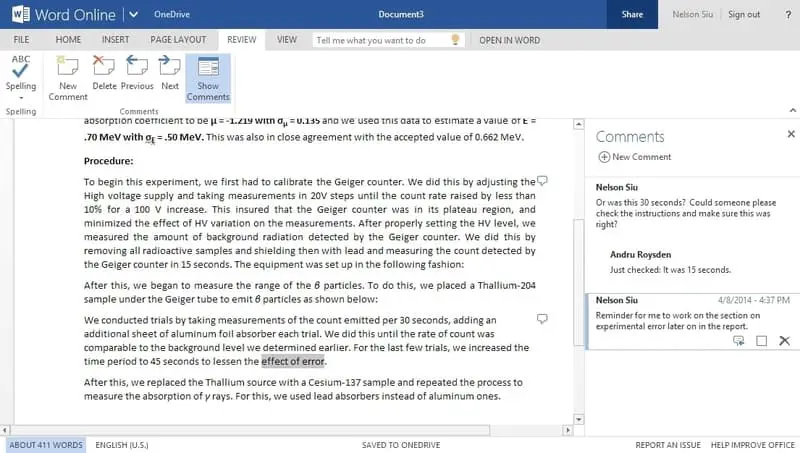This screenshot has width=800, height=453.
Task: Reply to the experimental error comment
Action: tap(738, 341)
